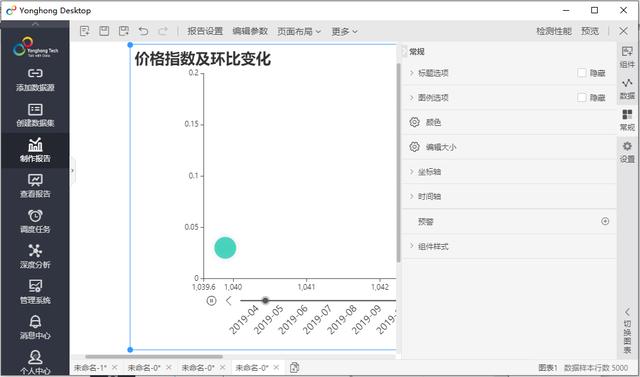
Task: Click 编辑参数
Action: (250, 31)
